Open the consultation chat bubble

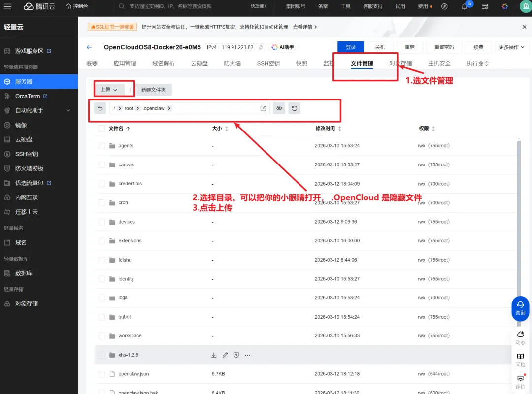(x=520, y=308)
